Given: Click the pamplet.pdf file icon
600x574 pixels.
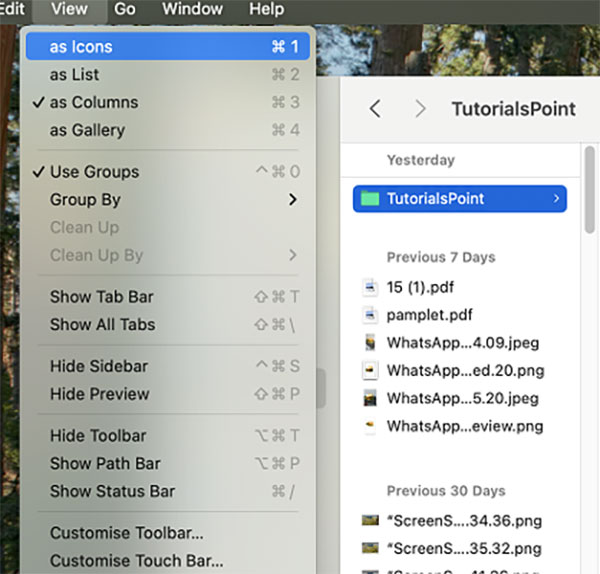Looking at the screenshot, I should pos(371,315).
